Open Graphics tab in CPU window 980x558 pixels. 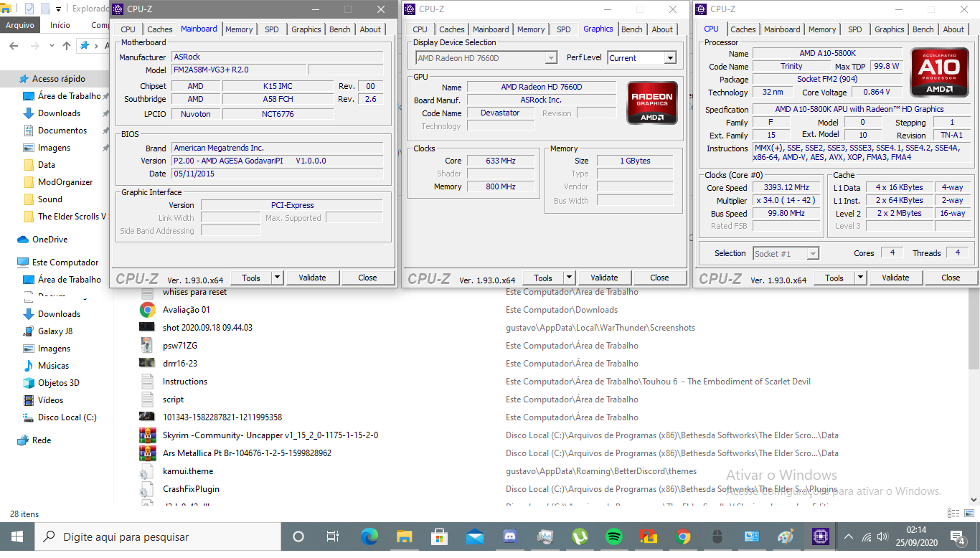(x=890, y=29)
